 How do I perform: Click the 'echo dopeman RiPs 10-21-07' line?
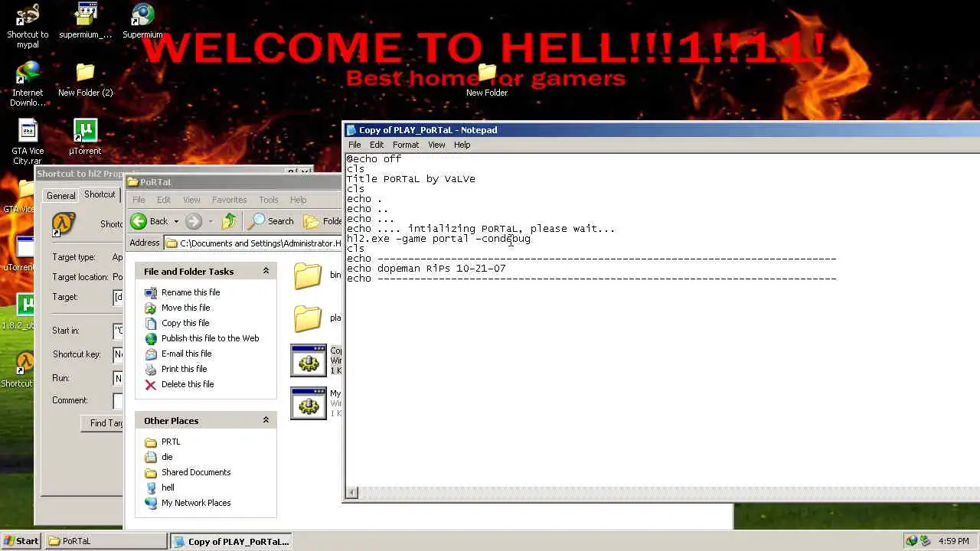coord(426,269)
